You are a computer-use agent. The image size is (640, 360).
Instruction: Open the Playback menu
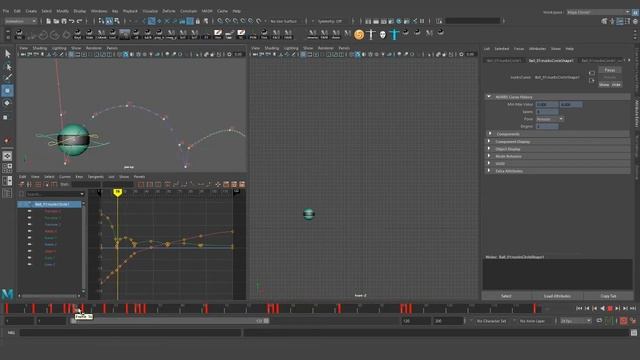130,11
